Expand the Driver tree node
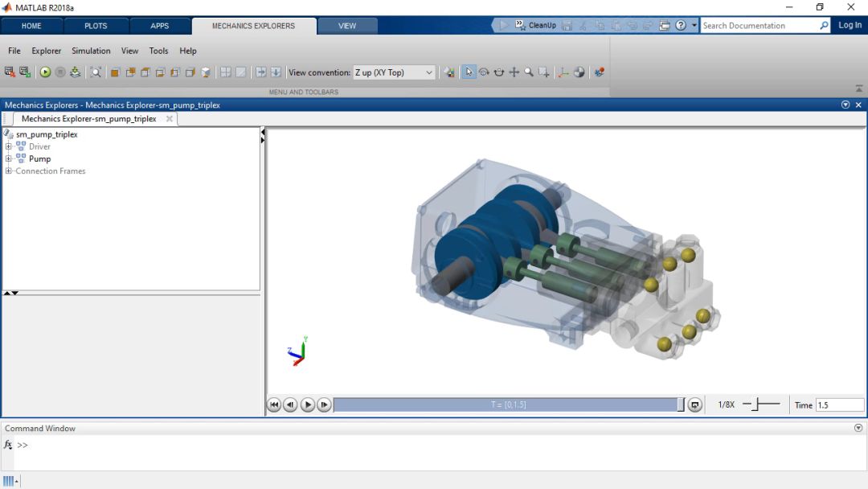Screen dimensions: 868x489 [x=8, y=146]
